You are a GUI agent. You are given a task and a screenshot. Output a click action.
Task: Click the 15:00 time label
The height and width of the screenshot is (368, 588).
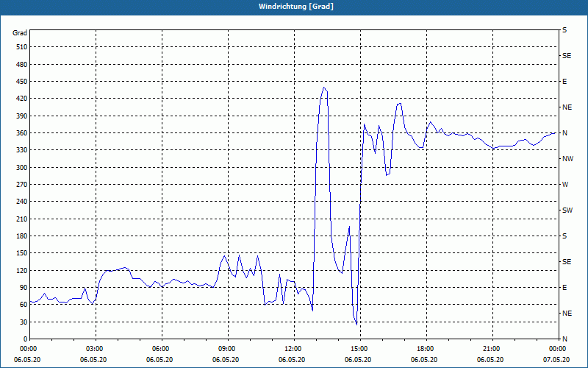(x=360, y=348)
